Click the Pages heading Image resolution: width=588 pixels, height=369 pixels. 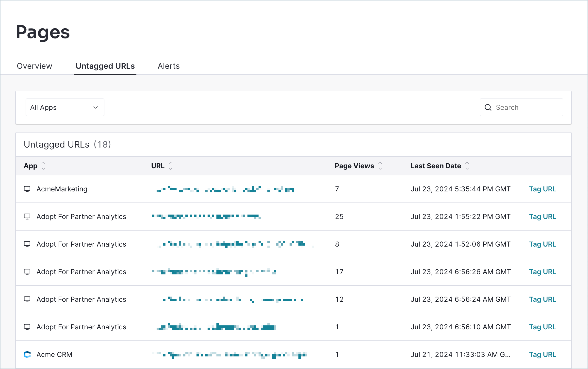pyautogui.click(x=43, y=32)
